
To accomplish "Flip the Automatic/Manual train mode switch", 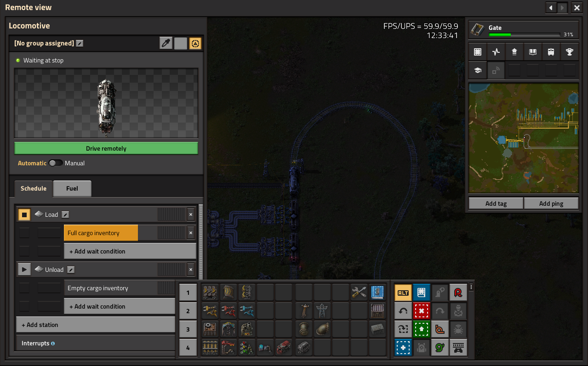I will 56,163.
